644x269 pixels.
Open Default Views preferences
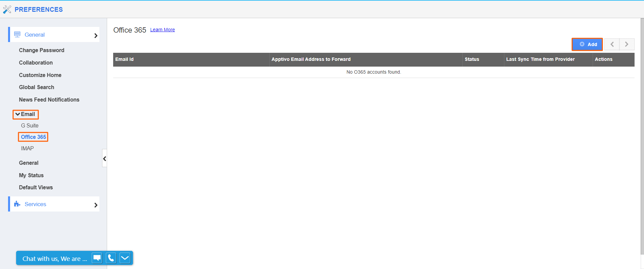(36, 187)
